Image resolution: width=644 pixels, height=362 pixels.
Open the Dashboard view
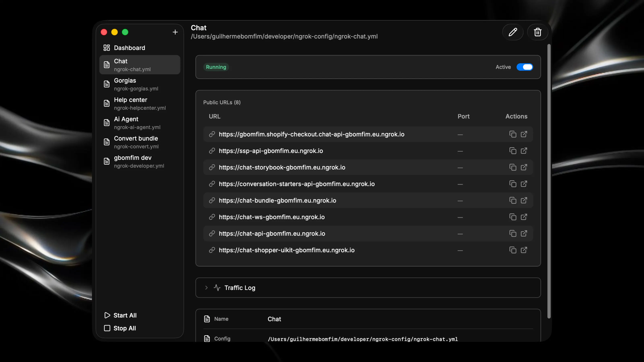(x=139, y=48)
